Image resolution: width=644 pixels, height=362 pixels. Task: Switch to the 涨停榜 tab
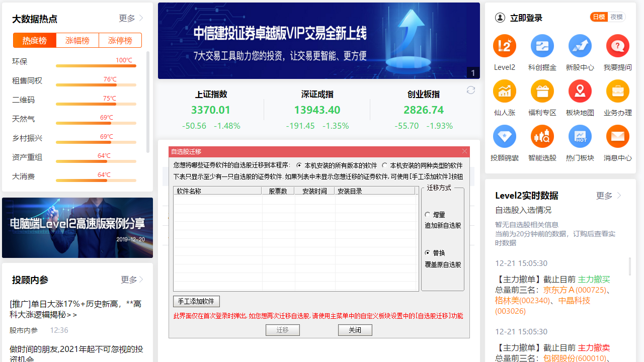pos(120,40)
